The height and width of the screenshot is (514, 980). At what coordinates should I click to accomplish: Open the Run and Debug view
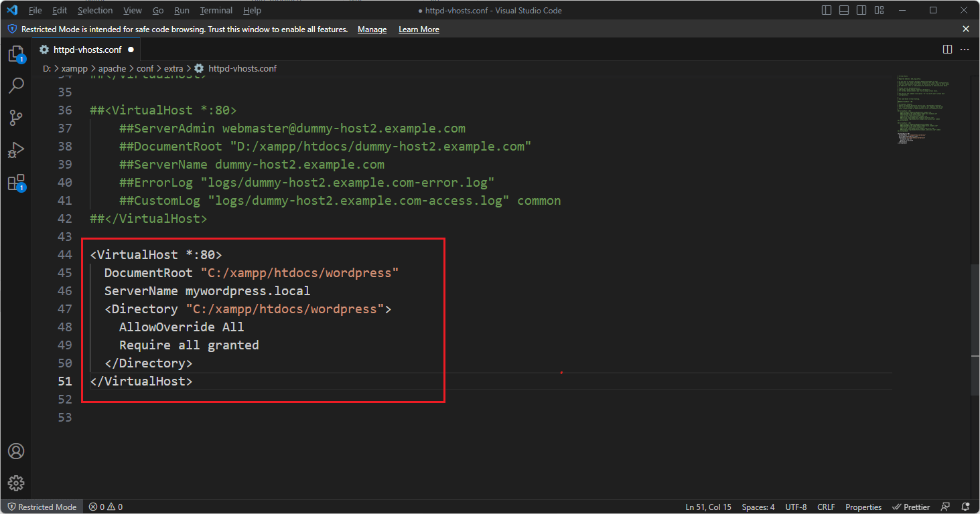click(x=16, y=150)
